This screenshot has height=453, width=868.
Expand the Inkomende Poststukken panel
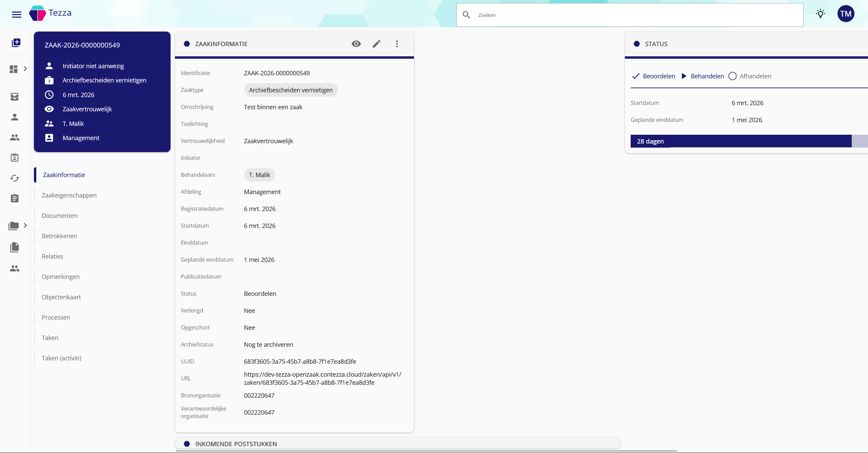(236, 444)
